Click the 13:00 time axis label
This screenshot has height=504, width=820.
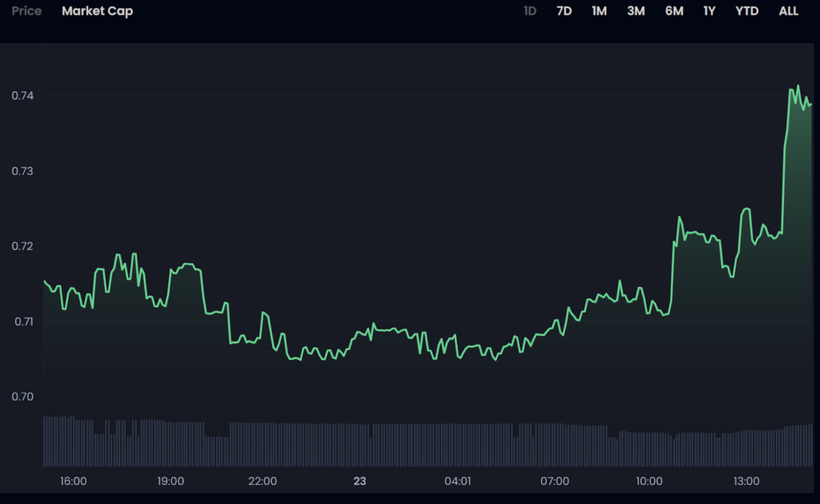(746, 481)
